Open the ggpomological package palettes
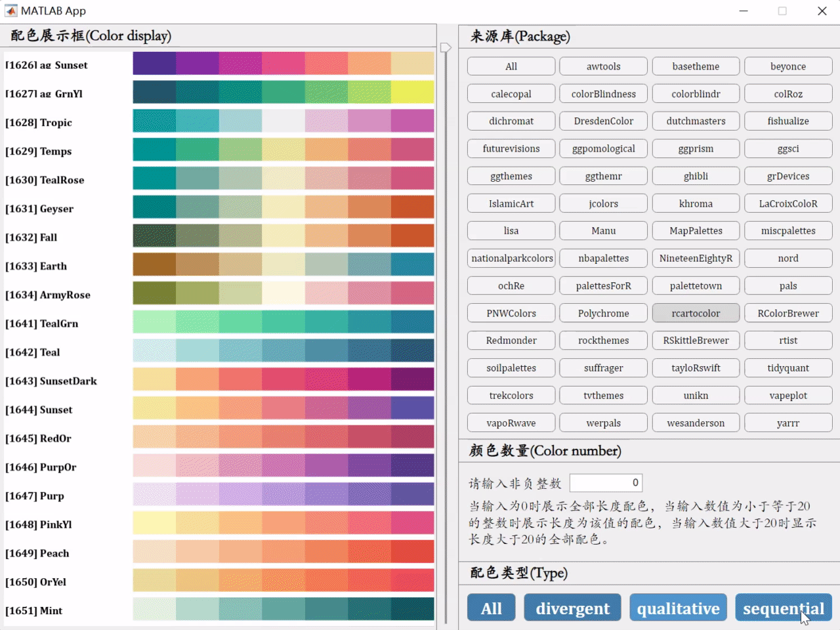The width and height of the screenshot is (840, 630). [604, 149]
